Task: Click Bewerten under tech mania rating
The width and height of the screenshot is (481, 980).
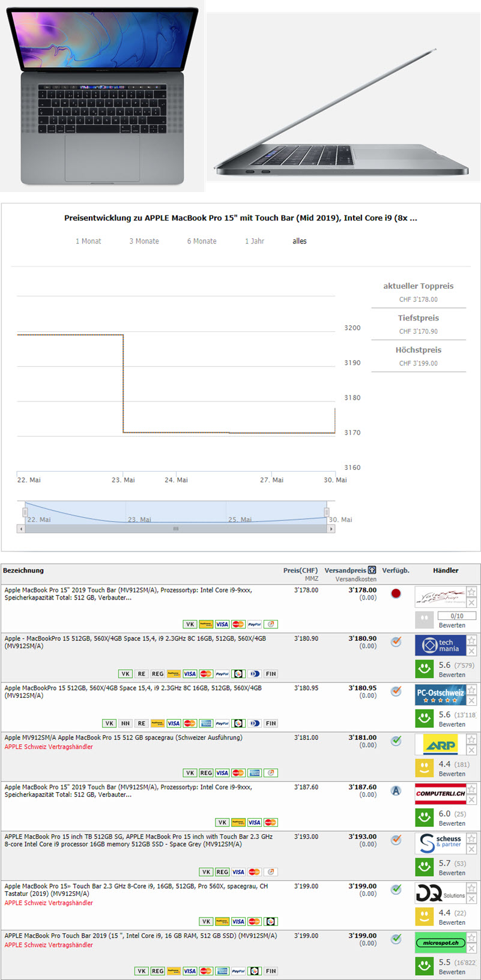Action: pyautogui.click(x=452, y=675)
